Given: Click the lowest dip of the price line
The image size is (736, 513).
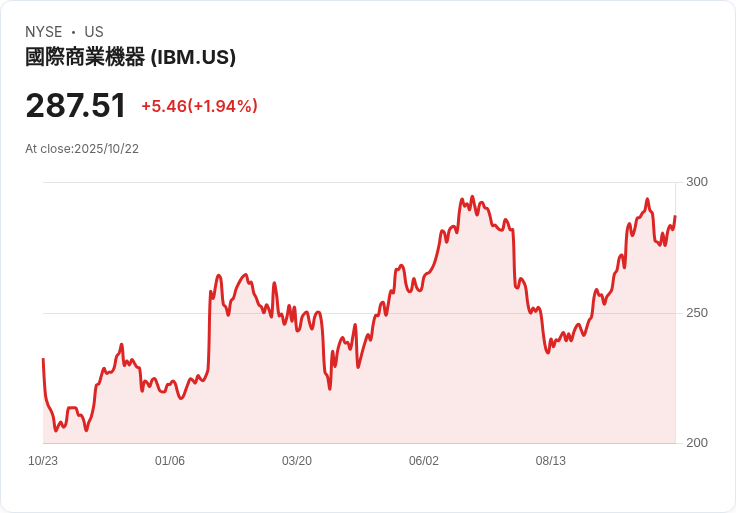Looking at the screenshot, I should [x=86, y=430].
